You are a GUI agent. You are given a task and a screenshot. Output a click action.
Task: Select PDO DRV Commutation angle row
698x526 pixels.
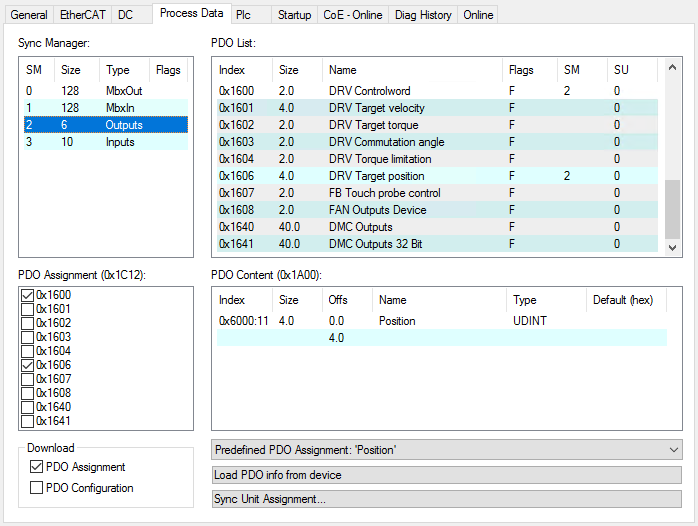[x=438, y=142]
